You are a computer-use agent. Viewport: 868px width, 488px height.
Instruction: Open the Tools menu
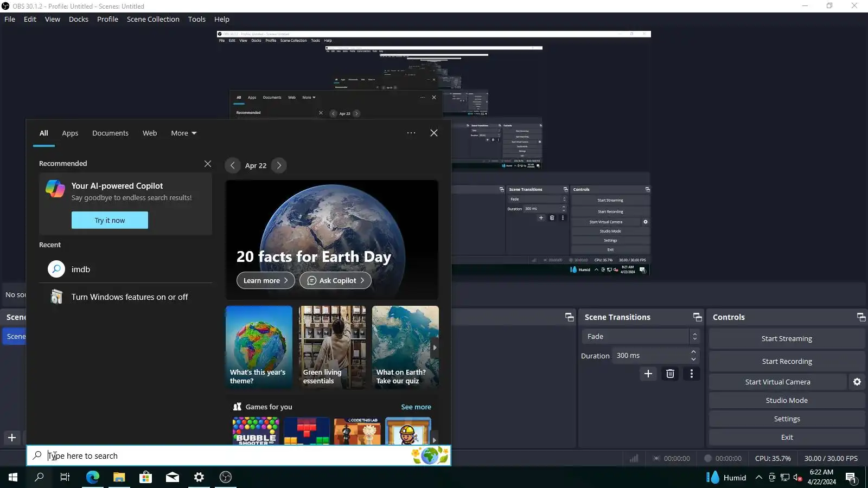click(x=197, y=19)
